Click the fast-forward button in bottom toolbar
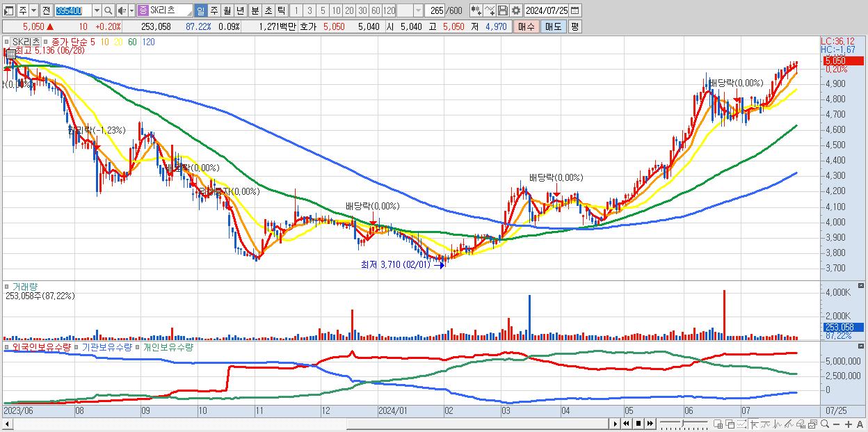Screen dimensions: 868x432 click(650, 424)
